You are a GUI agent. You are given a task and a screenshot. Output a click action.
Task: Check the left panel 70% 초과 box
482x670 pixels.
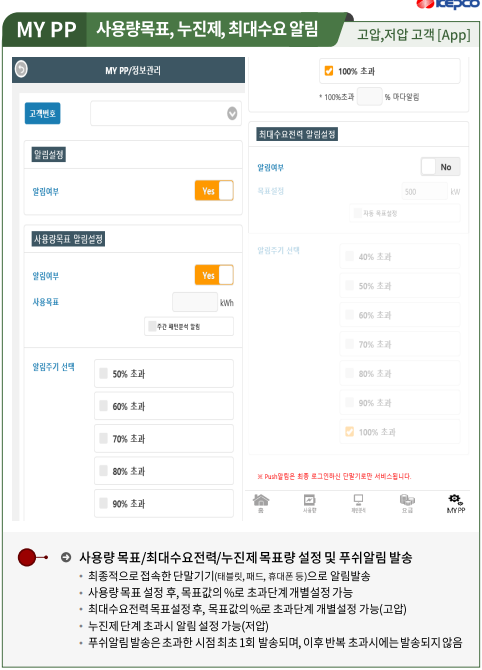[103, 438]
